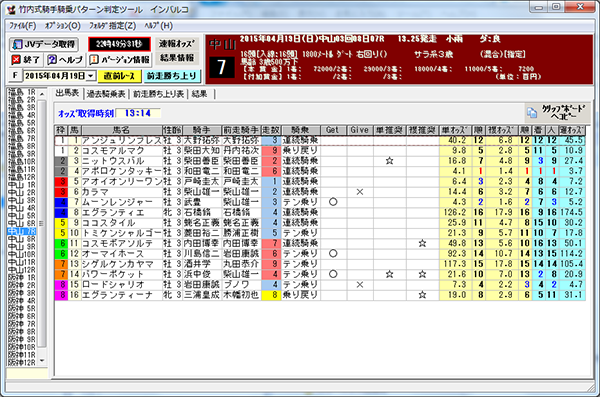The image size is (600, 397).
Task: Click the 前走勝ち上り button
Action: [x=172, y=76]
